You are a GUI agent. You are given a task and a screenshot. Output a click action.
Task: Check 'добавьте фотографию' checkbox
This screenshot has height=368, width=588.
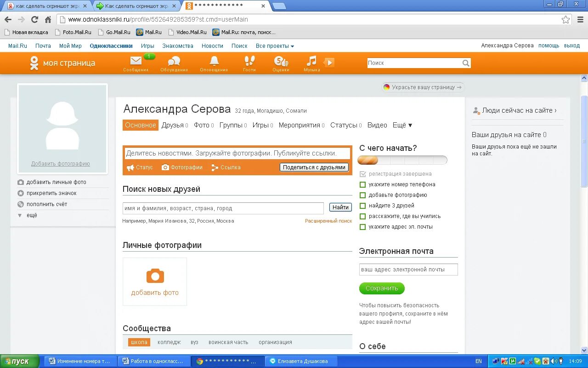click(x=362, y=195)
